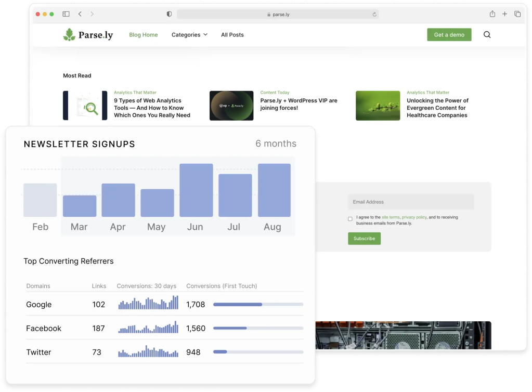Open the privacy policy link
Viewport: 532px width, 392px height.
pos(414,217)
